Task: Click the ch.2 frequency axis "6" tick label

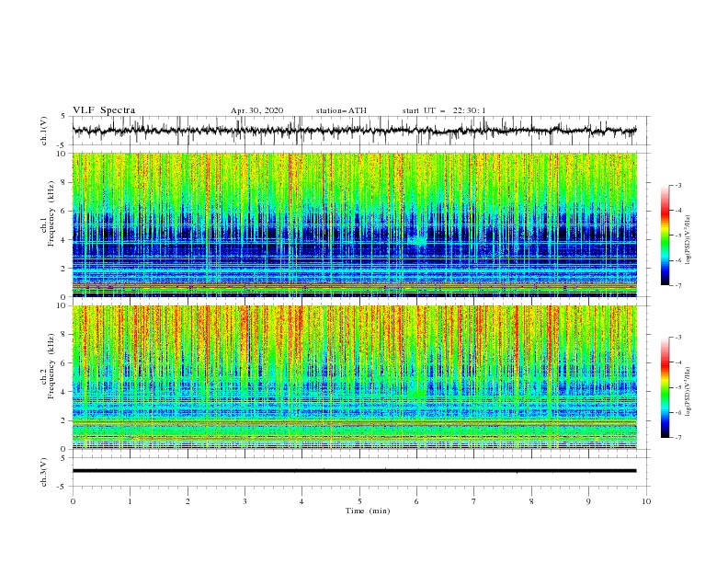Action: 63,363
